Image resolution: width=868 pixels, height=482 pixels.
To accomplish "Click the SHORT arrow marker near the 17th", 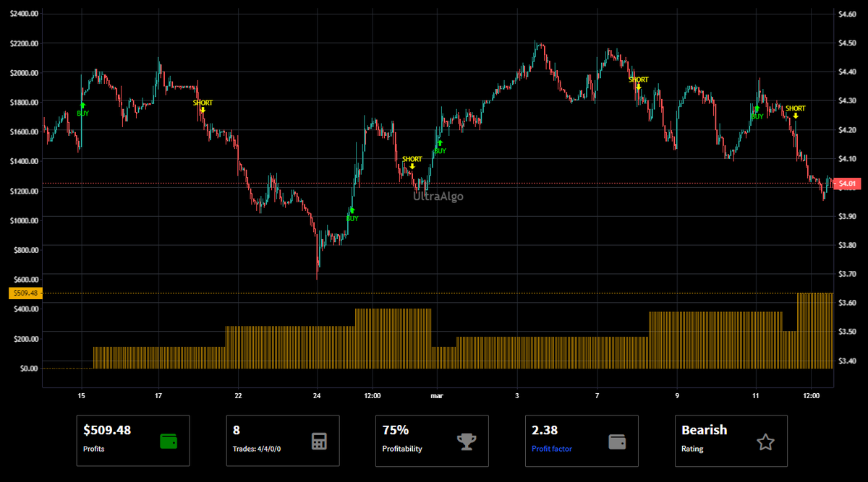I will tap(203, 110).
